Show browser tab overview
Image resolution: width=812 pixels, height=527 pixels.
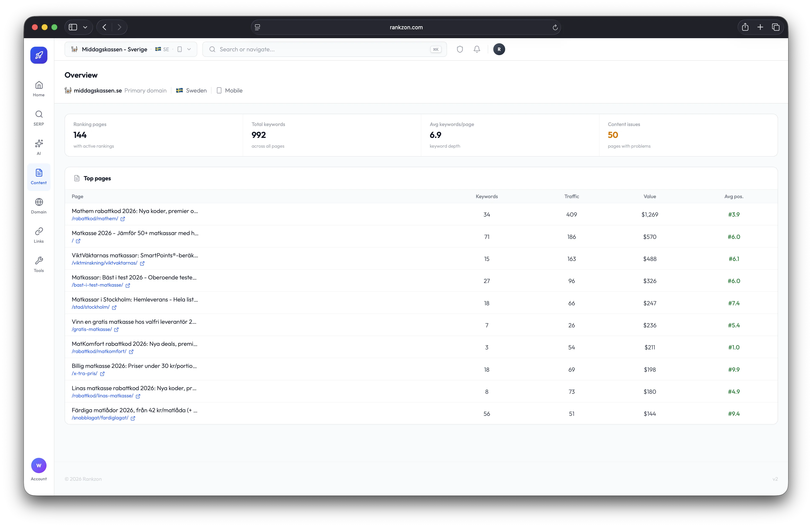pyautogui.click(x=775, y=27)
